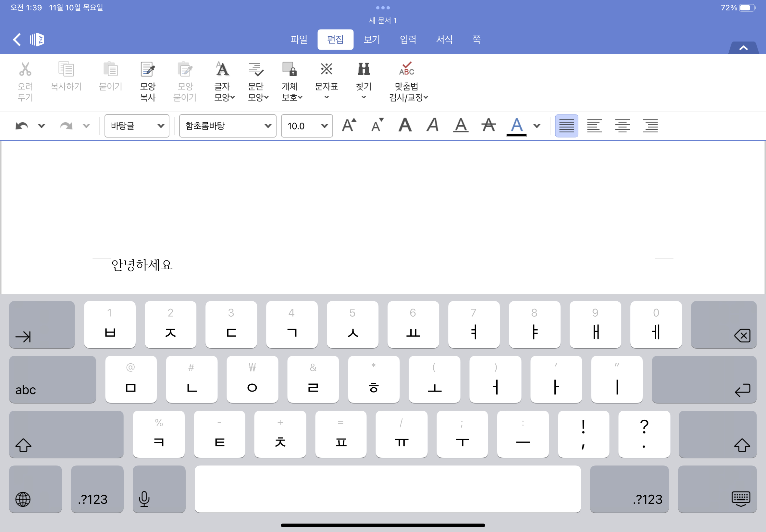766x532 pixels.
Task: Open the 함초롬바탕 font dropdown
Action: pos(228,126)
